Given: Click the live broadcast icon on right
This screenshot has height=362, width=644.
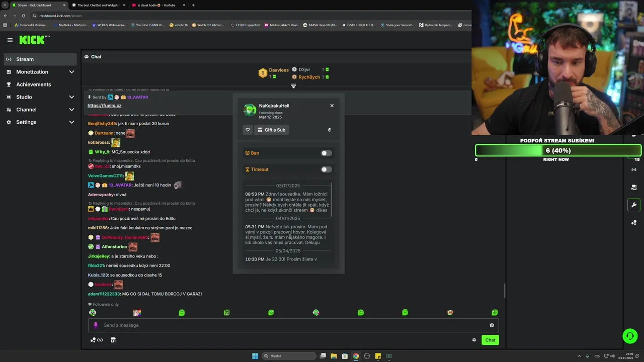Looking at the screenshot, I should [x=633, y=169].
